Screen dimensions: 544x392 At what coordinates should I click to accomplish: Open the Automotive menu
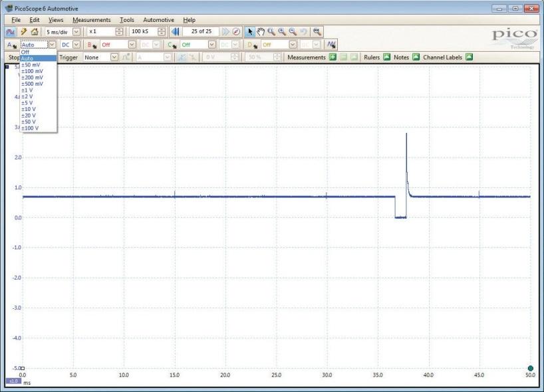(x=158, y=20)
